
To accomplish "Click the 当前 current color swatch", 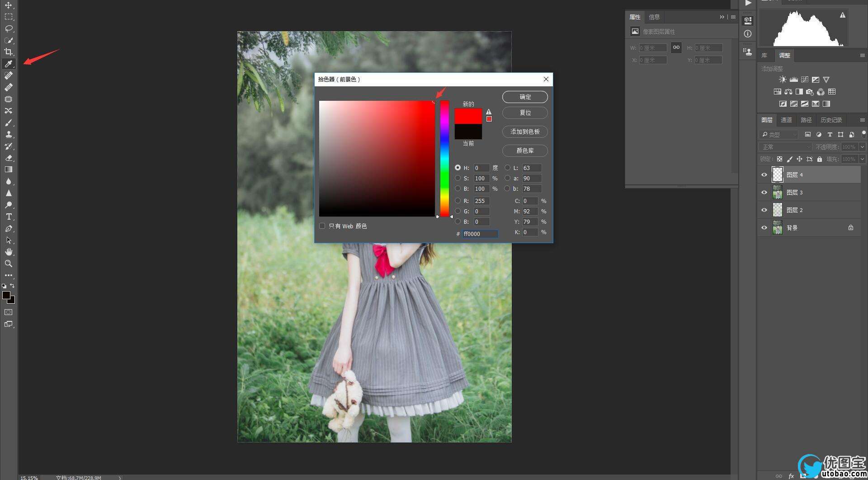I will pyautogui.click(x=468, y=132).
